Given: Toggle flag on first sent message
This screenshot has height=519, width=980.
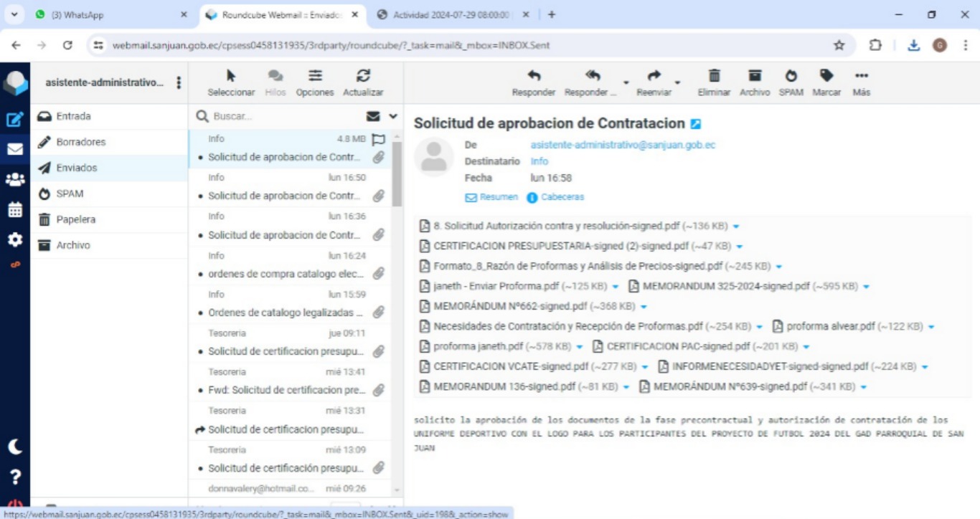Looking at the screenshot, I should pos(379,139).
